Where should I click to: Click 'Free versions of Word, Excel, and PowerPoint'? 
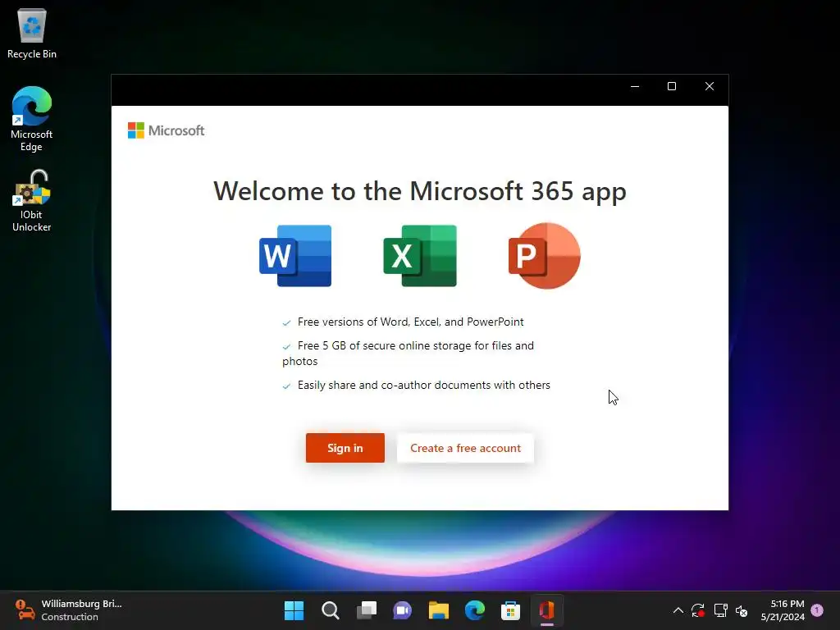click(410, 322)
